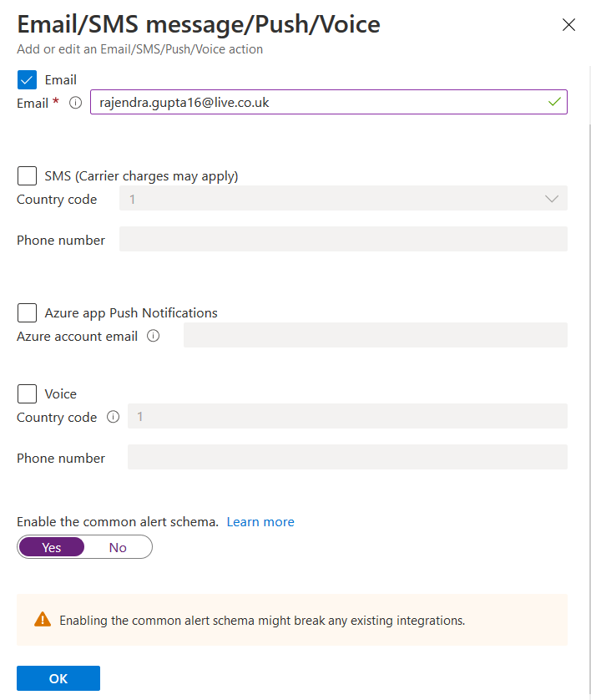This screenshot has width=591, height=700.
Task: Click the Email address input field
Action: click(x=317, y=102)
